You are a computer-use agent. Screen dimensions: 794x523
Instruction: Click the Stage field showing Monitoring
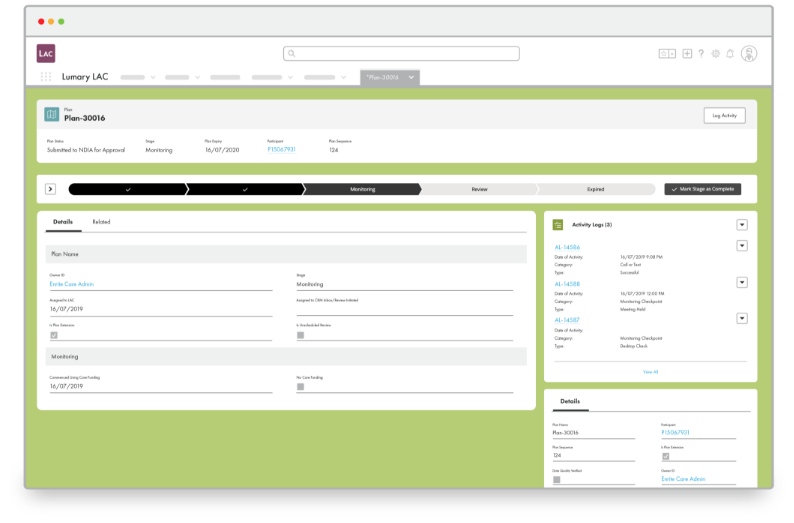[x=405, y=284]
